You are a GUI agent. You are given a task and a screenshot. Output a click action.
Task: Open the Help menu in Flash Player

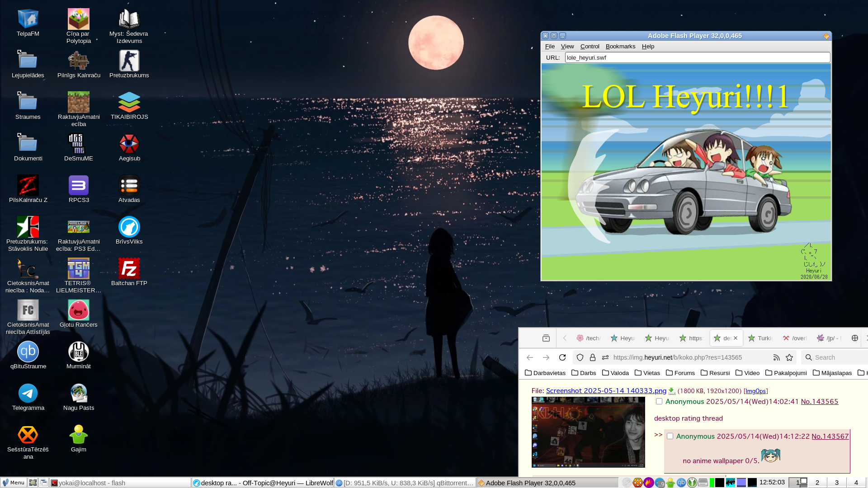coord(648,47)
